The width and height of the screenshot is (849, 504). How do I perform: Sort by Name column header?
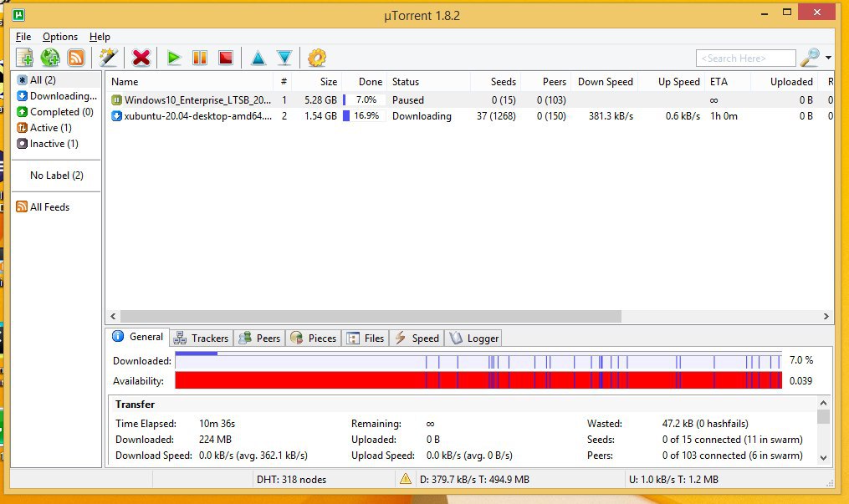(190, 82)
